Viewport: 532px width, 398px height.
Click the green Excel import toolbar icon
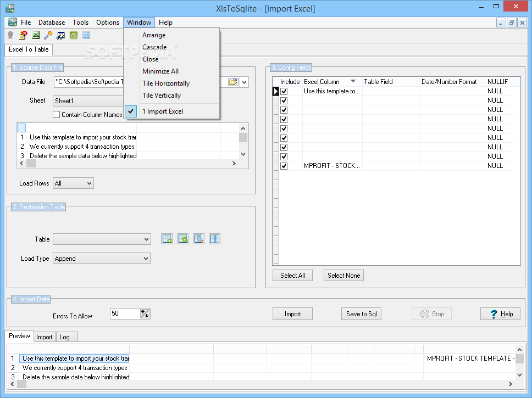(36, 35)
